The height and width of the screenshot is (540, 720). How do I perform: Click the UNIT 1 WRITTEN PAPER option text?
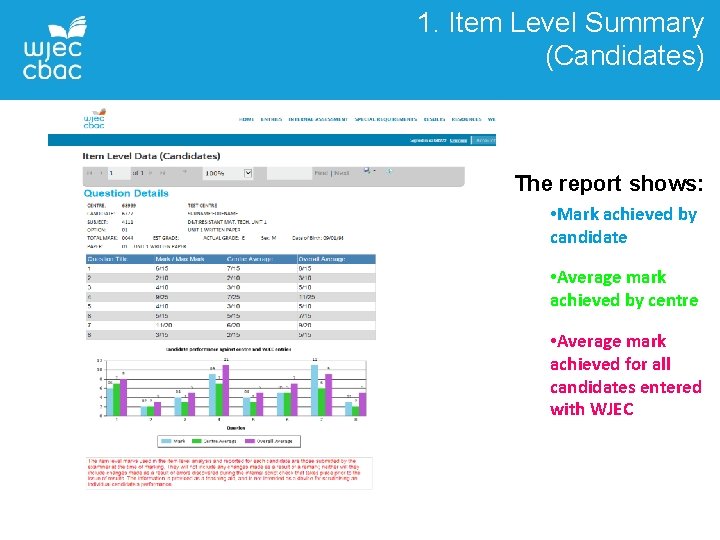coord(214,230)
